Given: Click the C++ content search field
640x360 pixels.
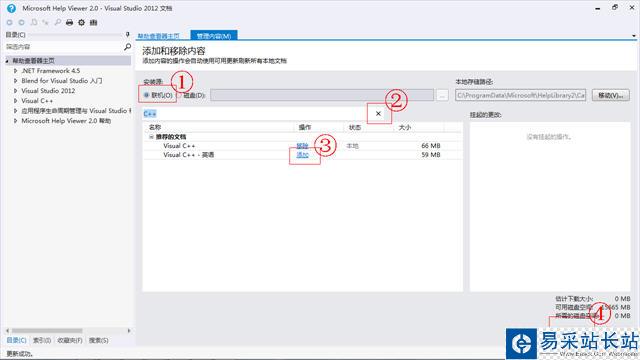Looking at the screenshot, I should (255, 113).
